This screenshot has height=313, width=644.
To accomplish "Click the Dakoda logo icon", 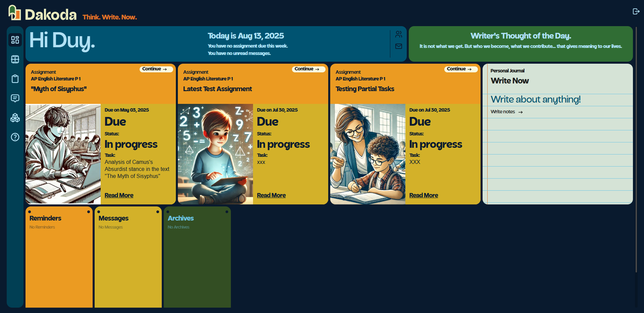I will click(14, 13).
